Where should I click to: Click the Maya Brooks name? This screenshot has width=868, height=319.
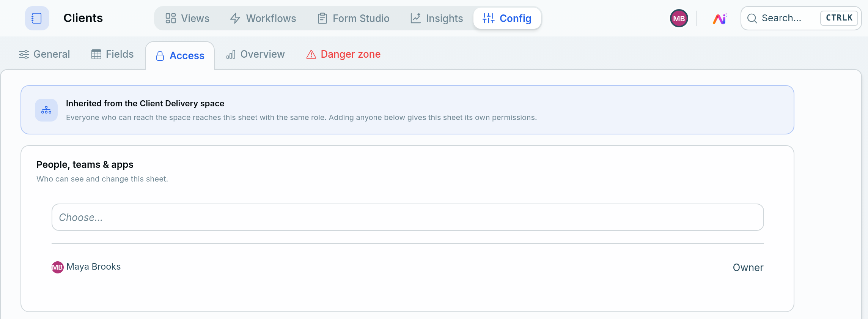coord(94,267)
